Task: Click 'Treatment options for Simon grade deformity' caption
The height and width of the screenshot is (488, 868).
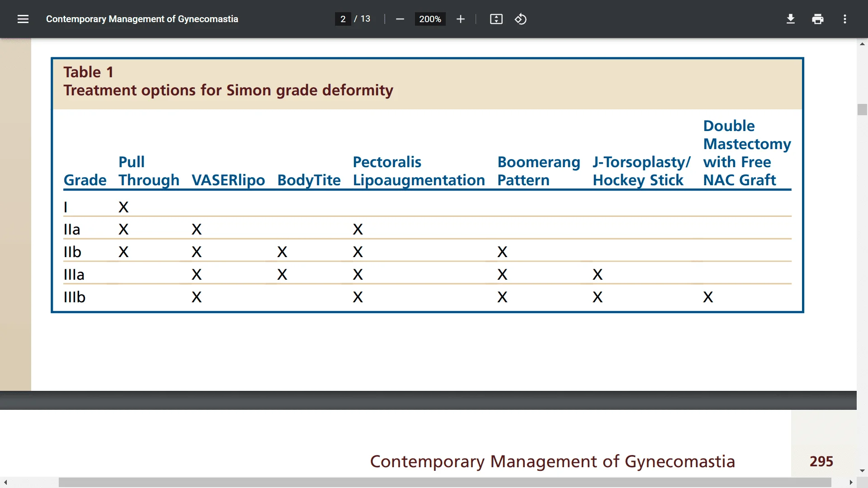Action: (x=228, y=90)
